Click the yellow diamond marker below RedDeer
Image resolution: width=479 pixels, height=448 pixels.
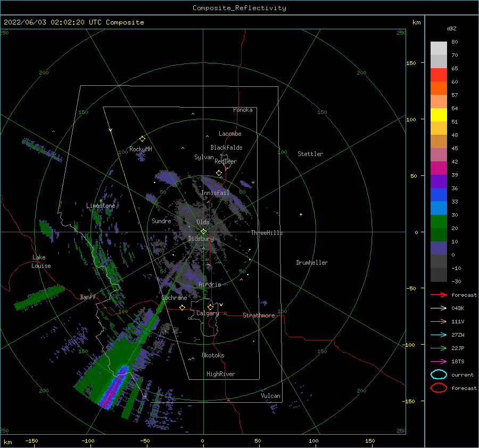pyautogui.click(x=219, y=173)
